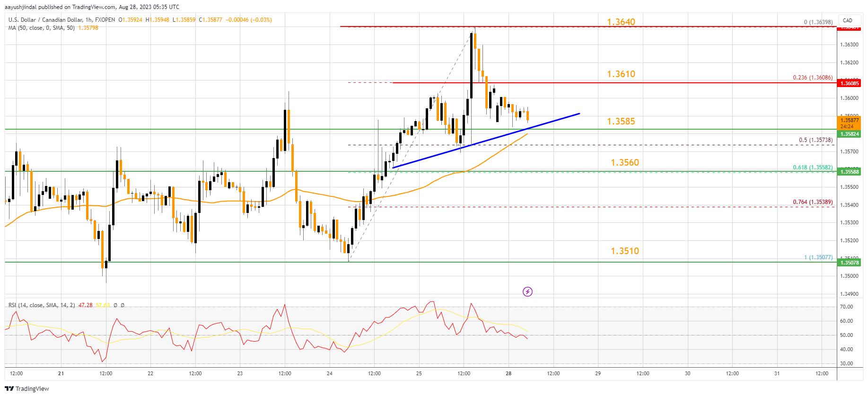Select the MA (50, close, 0, SMA, 50) legend
The width and height of the screenshot is (868, 397).
coord(42,28)
